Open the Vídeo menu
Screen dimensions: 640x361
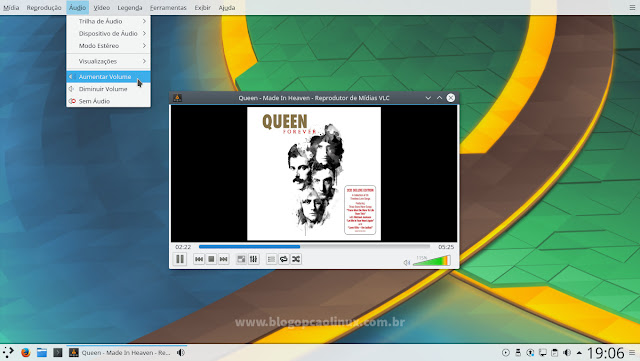click(101, 7)
